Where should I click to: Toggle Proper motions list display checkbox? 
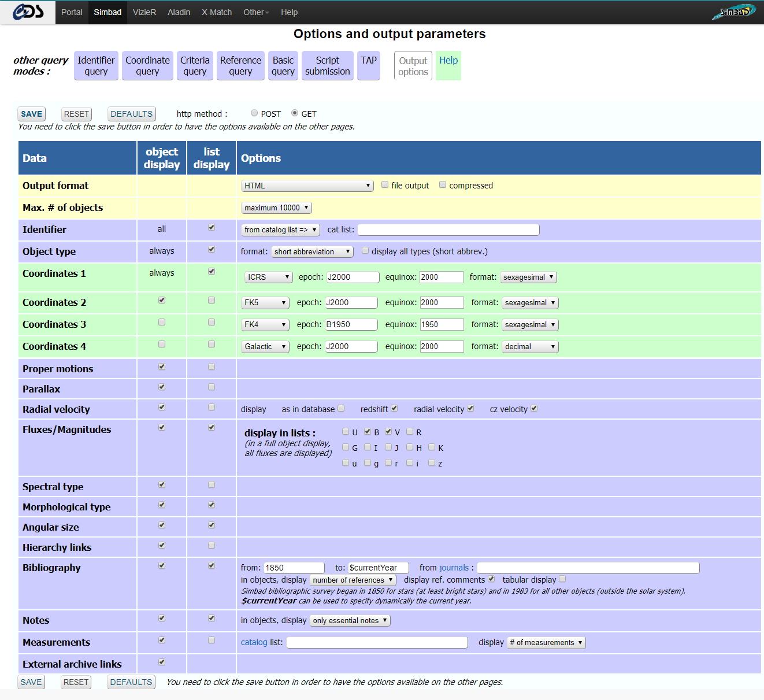[212, 367]
